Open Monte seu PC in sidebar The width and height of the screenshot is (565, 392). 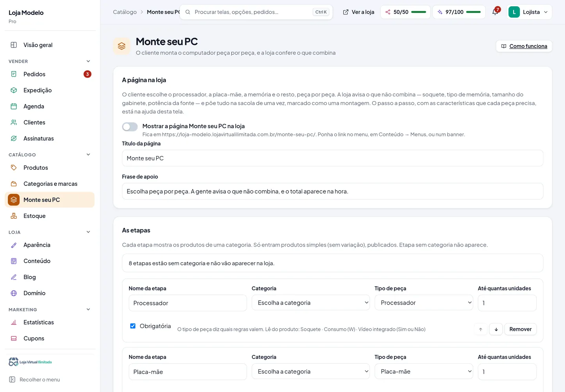[50, 200]
